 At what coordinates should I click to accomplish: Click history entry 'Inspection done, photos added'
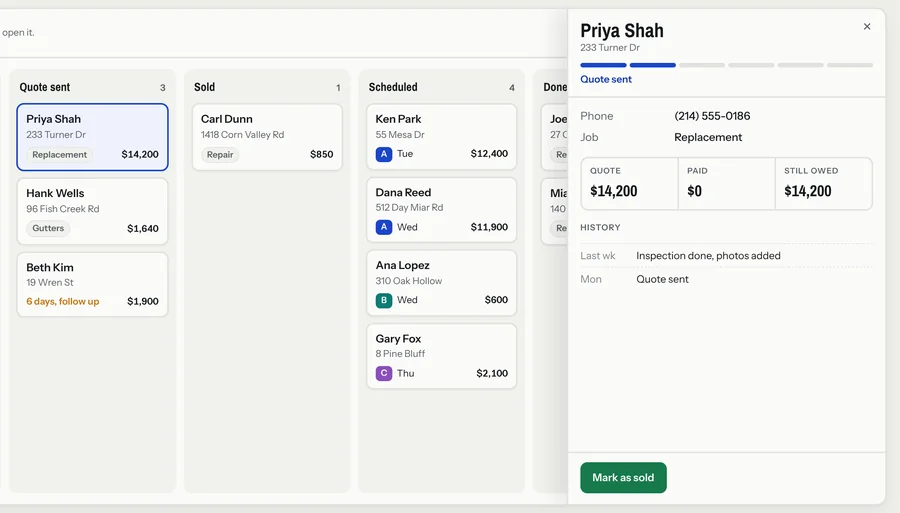coord(708,256)
